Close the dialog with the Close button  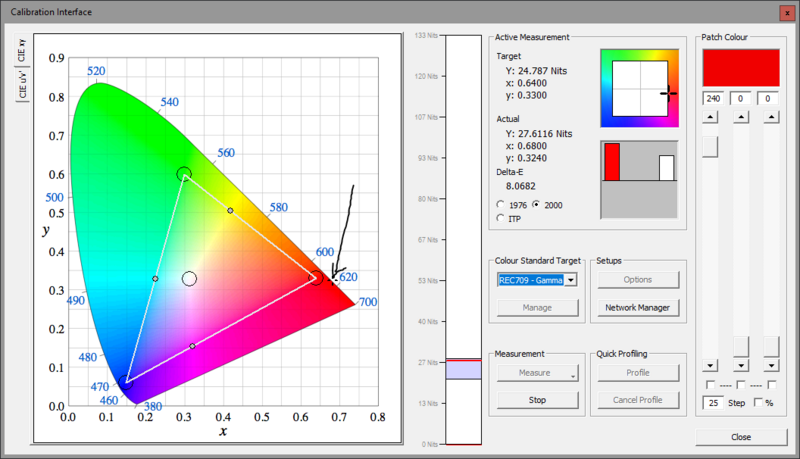(x=741, y=437)
